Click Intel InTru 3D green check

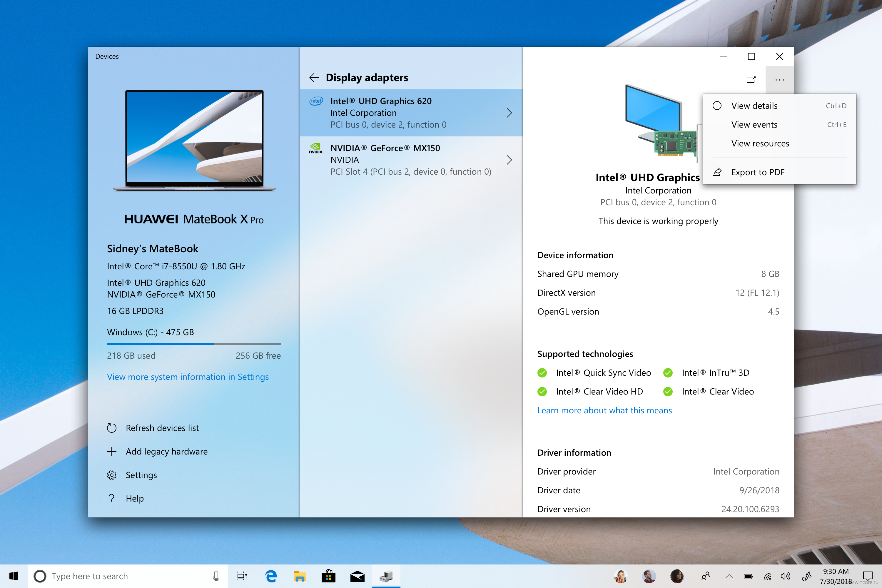point(668,373)
